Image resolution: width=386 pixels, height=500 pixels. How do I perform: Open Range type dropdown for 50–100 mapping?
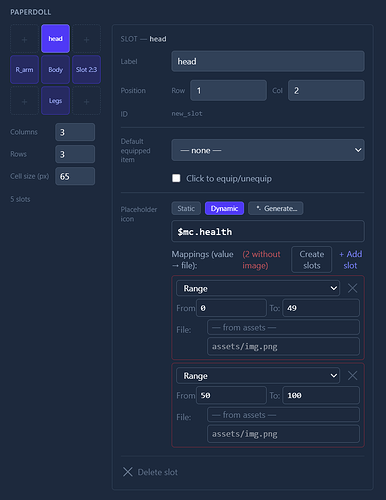[258, 376]
